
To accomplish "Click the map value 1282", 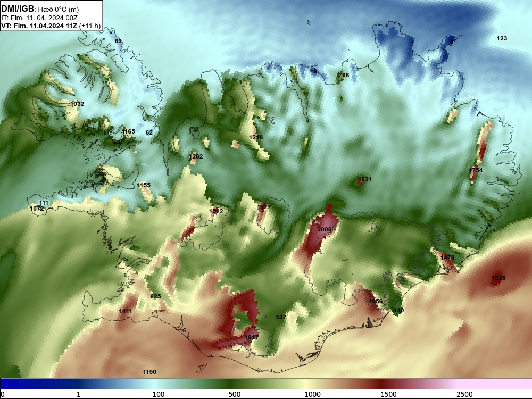I will point(196,156).
